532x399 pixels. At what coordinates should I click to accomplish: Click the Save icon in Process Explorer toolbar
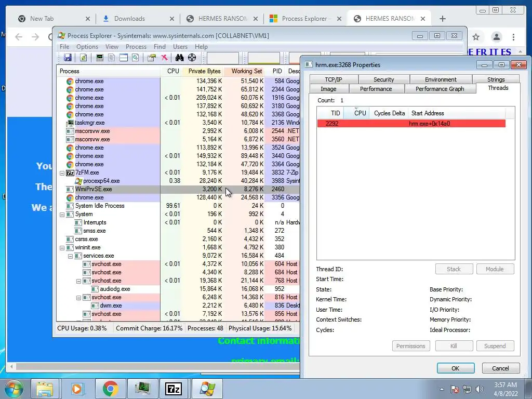[68, 57]
